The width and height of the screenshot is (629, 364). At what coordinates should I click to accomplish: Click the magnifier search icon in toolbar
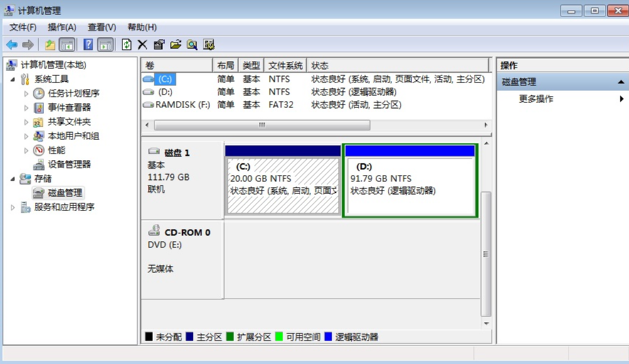point(192,45)
